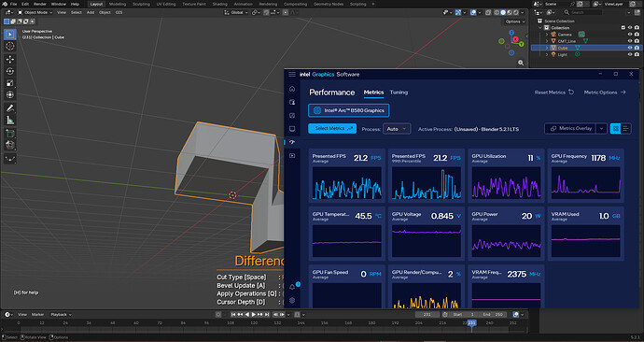
Task: Open Blender Render menu
Action: click(40, 4)
